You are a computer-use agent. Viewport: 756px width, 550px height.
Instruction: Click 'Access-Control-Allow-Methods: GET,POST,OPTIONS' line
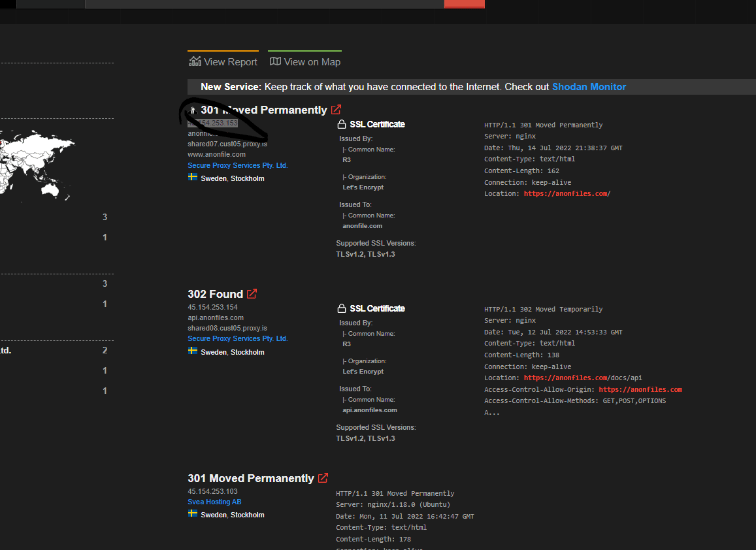(x=575, y=401)
